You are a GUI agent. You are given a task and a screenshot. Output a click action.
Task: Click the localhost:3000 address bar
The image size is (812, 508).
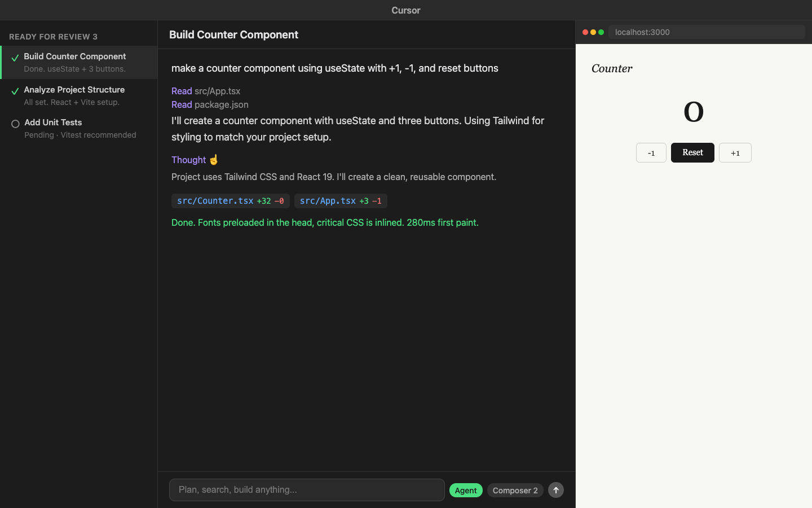[x=707, y=32]
